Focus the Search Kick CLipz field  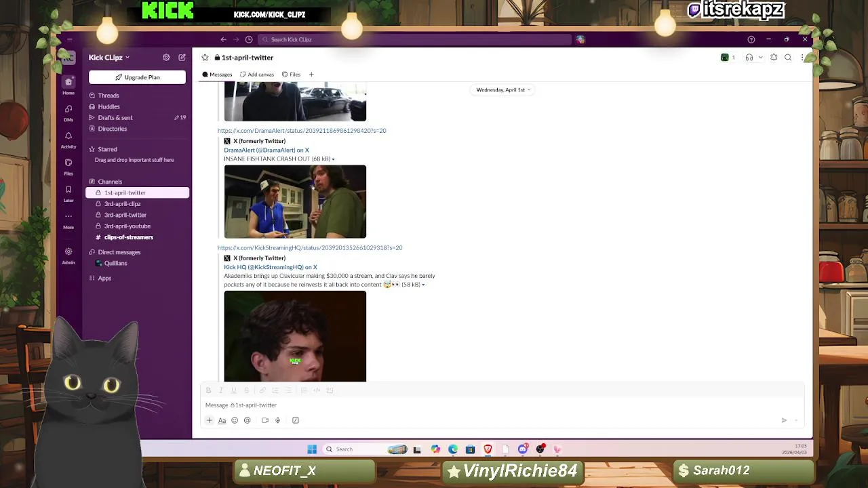414,39
